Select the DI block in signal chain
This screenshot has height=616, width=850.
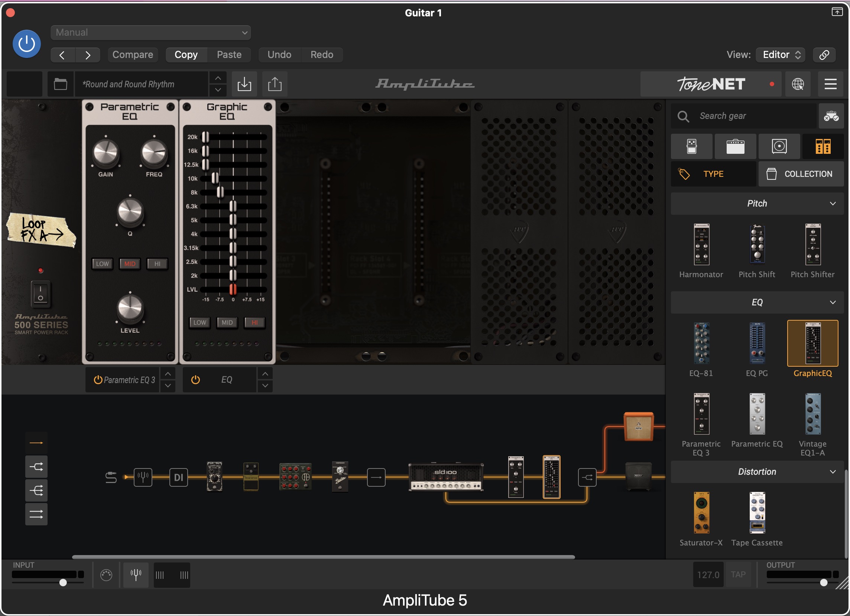pos(179,477)
